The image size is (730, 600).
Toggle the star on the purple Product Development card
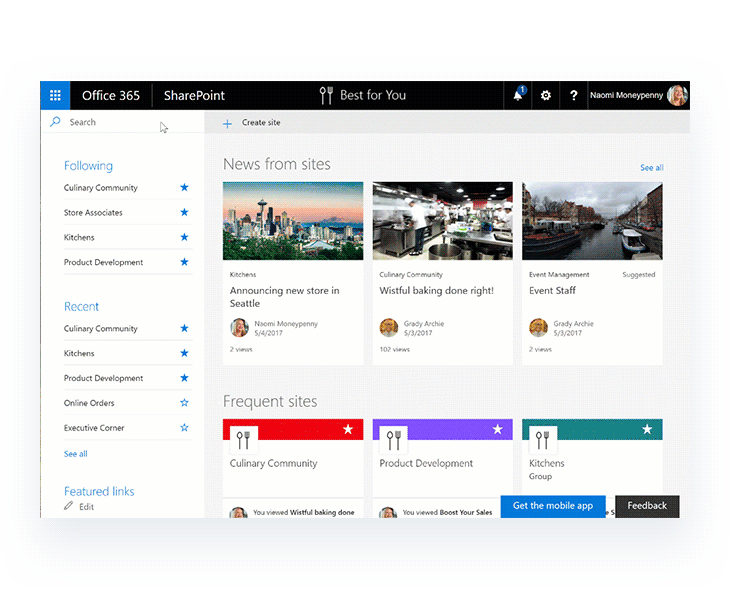[498, 429]
